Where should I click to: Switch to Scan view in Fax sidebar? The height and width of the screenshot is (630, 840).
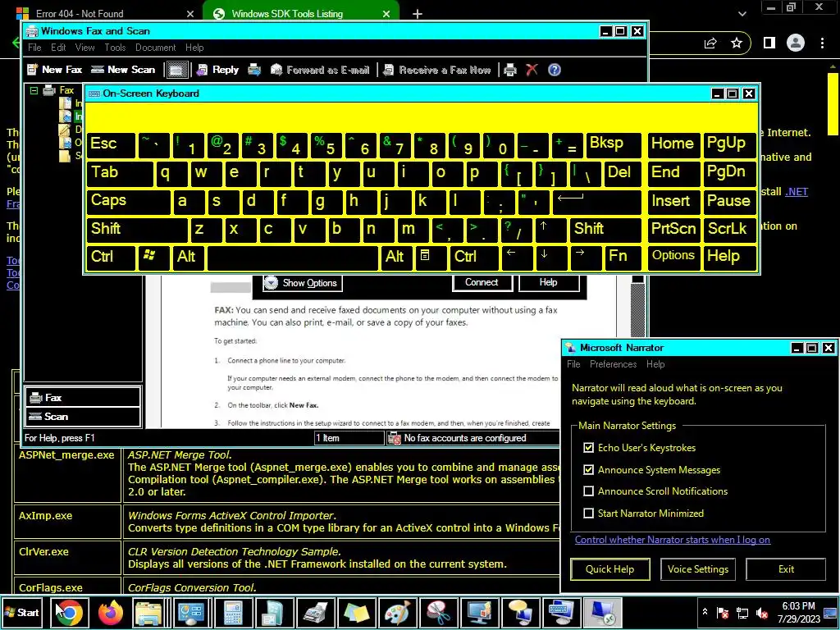[83, 417]
